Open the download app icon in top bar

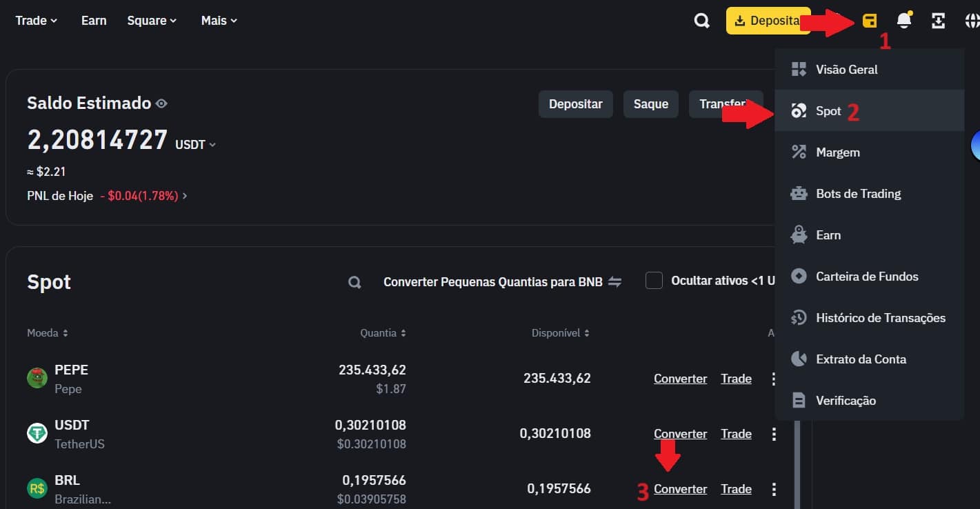938,21
